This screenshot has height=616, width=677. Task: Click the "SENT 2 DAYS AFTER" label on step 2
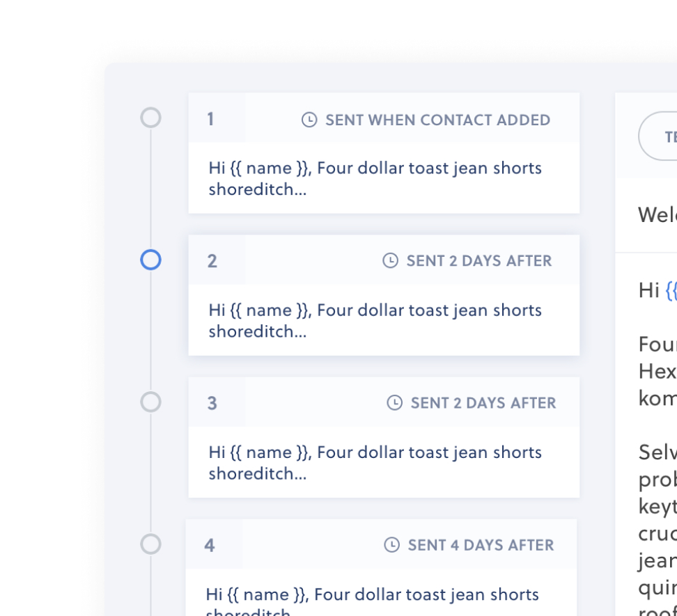tap(479, 261)
